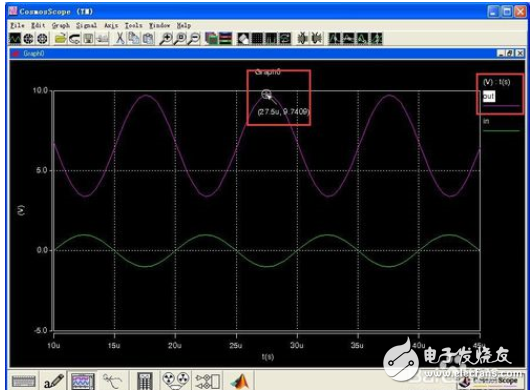Click the 35u x-axis tick label
This screenshot has height=390, width=531.
[x=357, y=345]
